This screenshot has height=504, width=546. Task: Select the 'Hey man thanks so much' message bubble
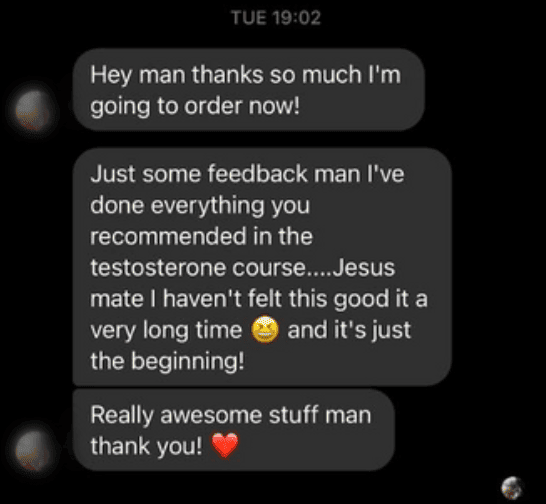(x=249, y=90)
